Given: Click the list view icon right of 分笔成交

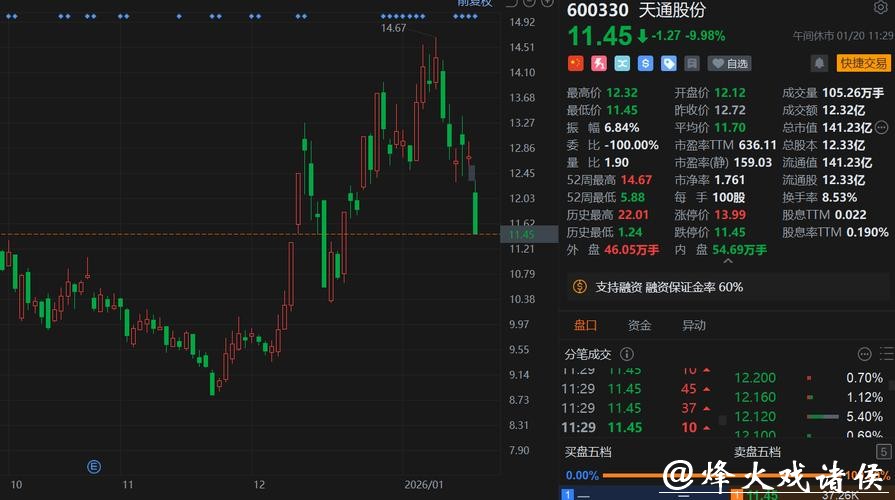Looking at the screenshot, I should point(887,354).
